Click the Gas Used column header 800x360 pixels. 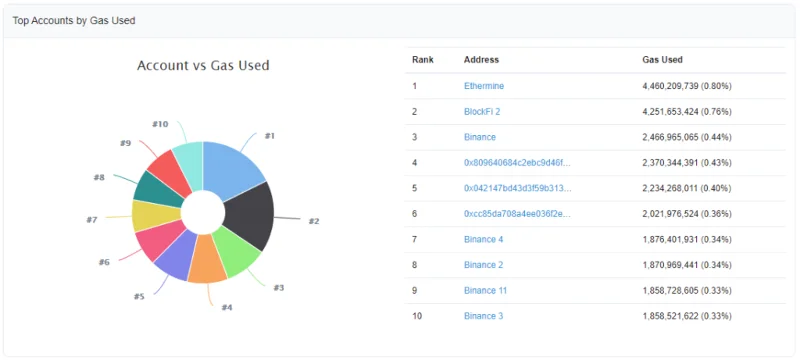coord(662,60)
